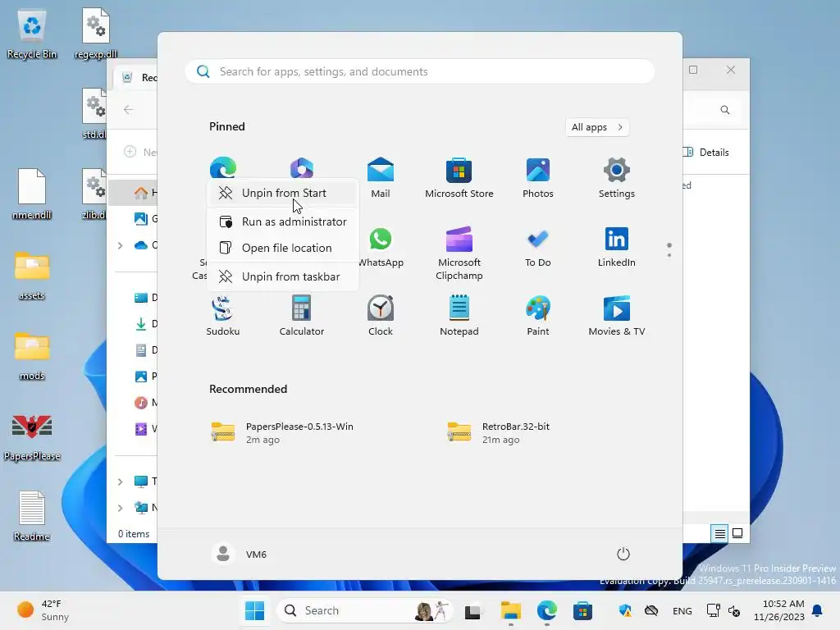Open the recommended PapersPlease-0.5.13-Win file

point(283,433)
